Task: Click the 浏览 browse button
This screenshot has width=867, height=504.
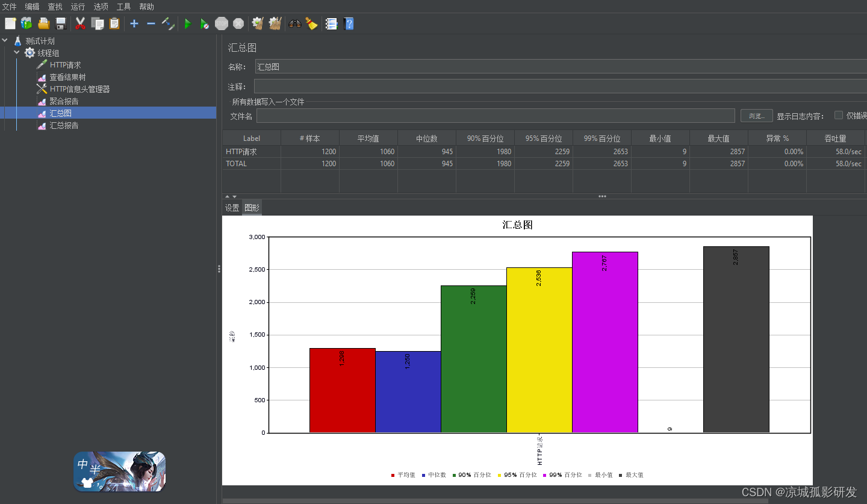Action: click(x=756, y=116)
